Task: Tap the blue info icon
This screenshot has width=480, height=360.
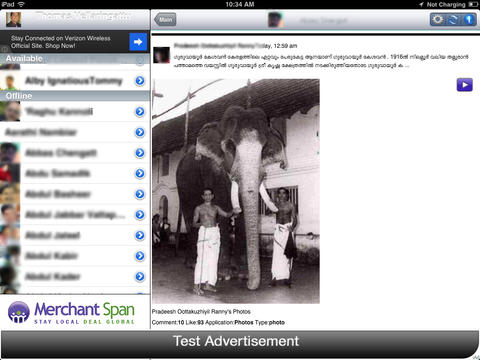Action: point(469,20)
